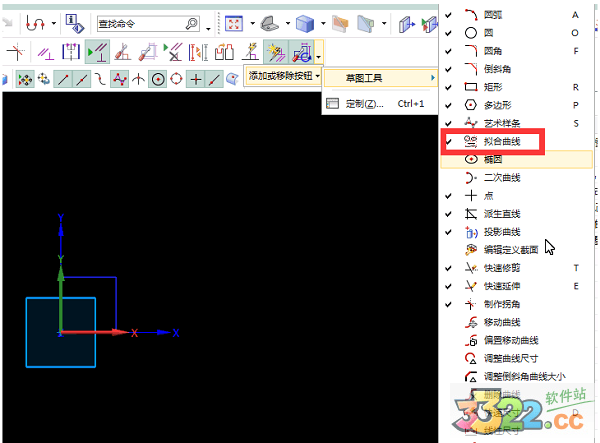The image size is (600, 443).
Task: Toggle the end point snap button
Action: 63,79
